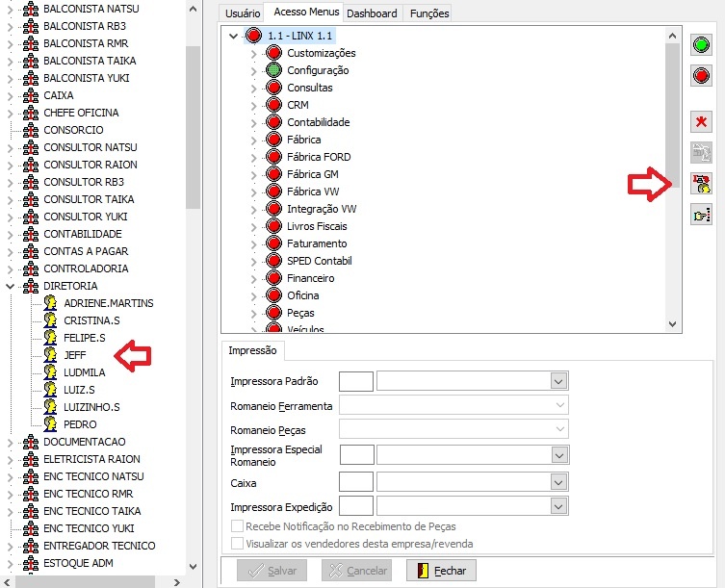Viewport: 725px width, 588px height.
Task: Expand the DOCUMENTACAO group
Action: [10, 443]
